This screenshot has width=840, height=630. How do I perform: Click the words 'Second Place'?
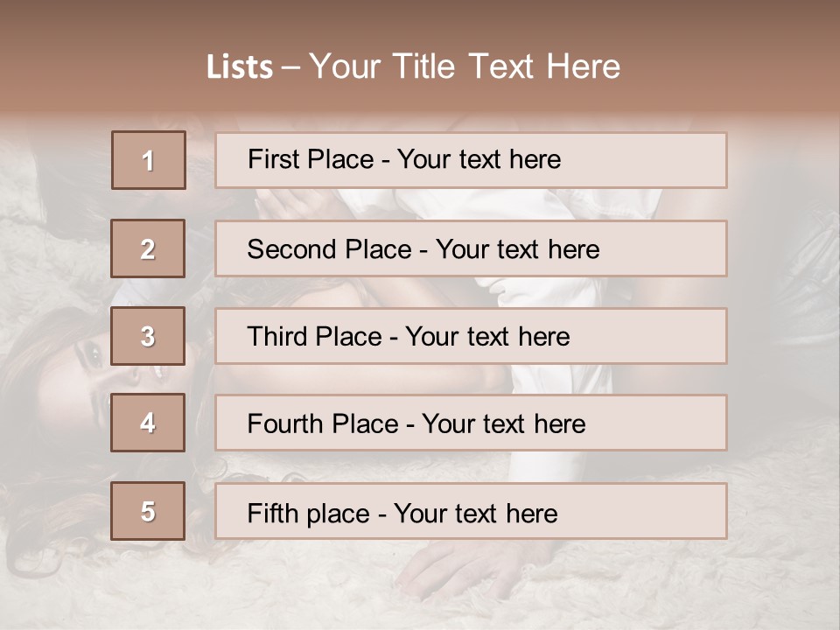330,249
